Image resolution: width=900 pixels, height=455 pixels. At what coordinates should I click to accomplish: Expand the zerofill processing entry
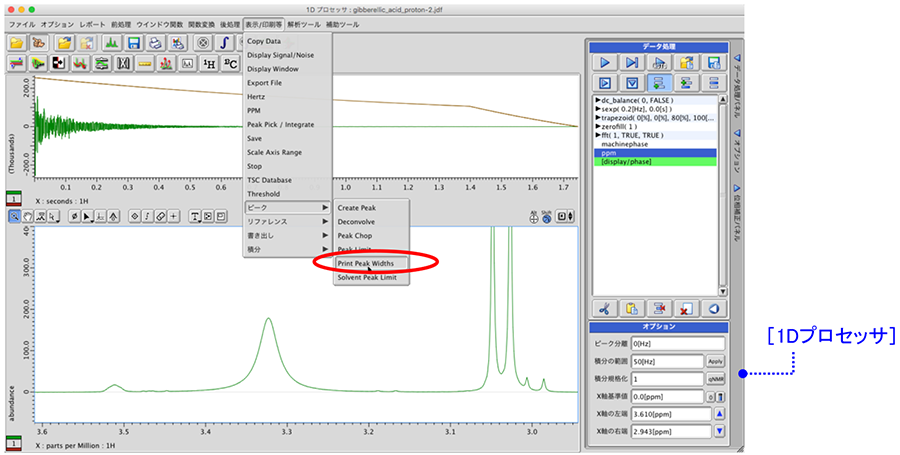(598, 127)
